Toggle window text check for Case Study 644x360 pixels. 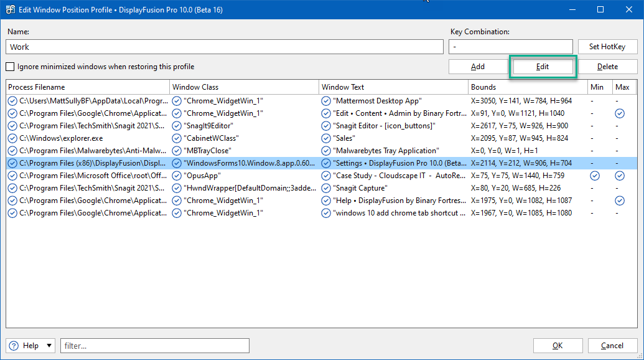click(326, 176)
